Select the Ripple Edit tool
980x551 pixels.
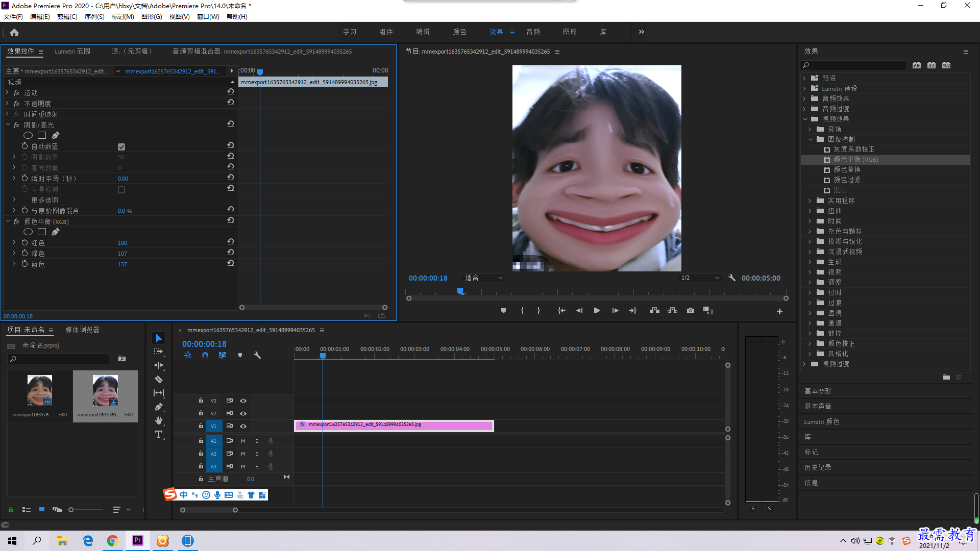click(x=159, y=365)
